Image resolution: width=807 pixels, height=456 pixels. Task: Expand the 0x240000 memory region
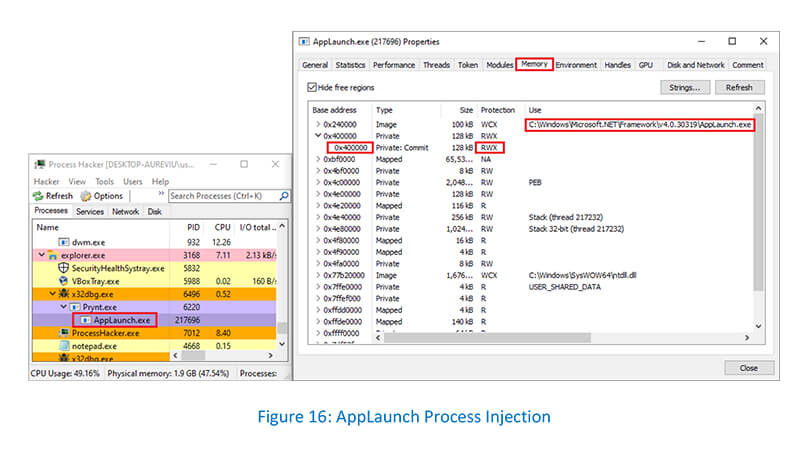[x=318, y=125]
